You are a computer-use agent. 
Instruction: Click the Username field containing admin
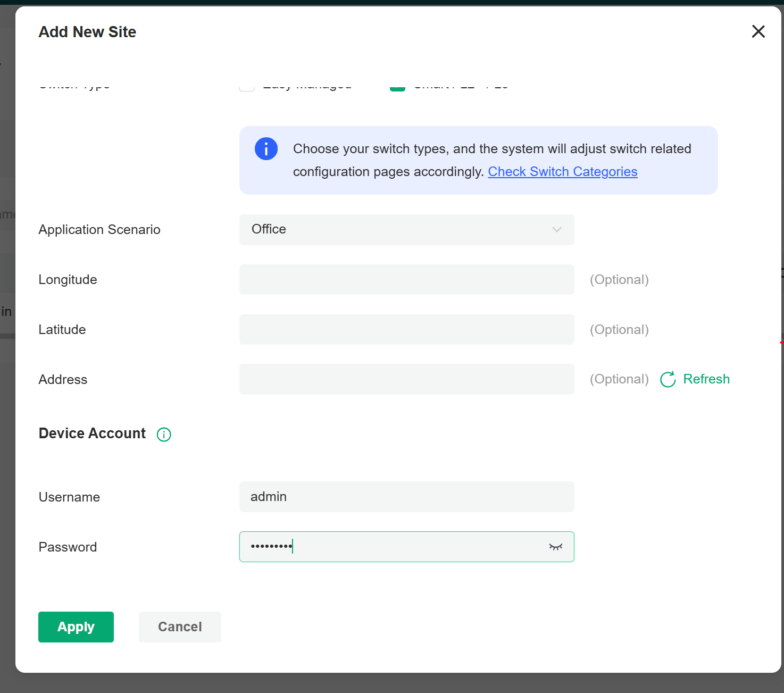(x=406, y=497)
